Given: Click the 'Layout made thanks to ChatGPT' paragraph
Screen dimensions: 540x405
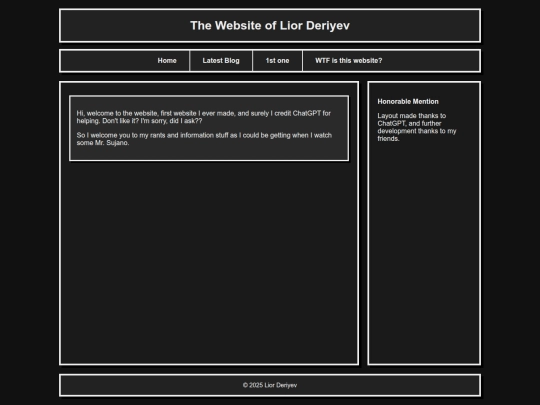Looking at the screenshot, I should tap(417, 127).
